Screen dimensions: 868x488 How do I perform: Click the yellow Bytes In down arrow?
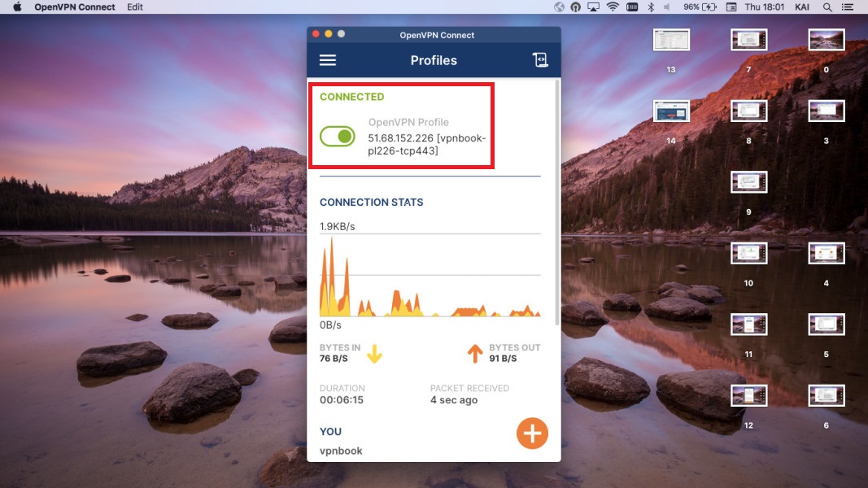click(374, 354)
